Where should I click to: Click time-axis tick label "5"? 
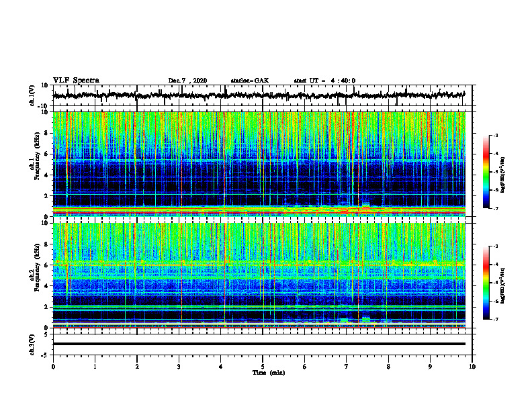[263, 367]
